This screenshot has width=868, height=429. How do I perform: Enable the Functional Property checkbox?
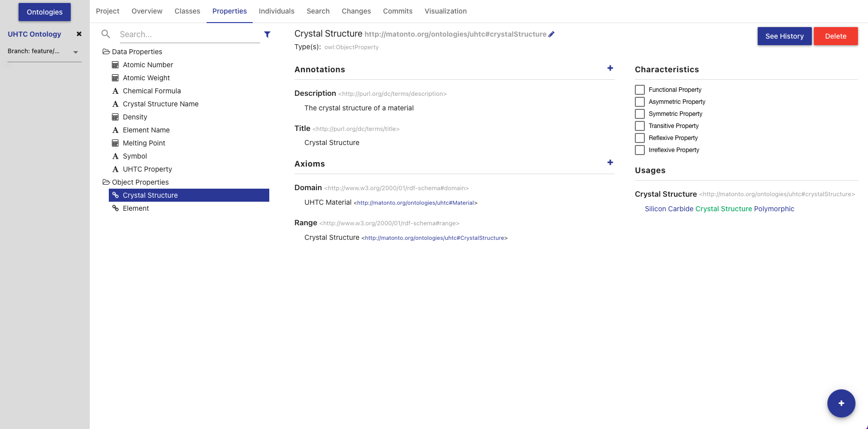(x=640, y=90)
